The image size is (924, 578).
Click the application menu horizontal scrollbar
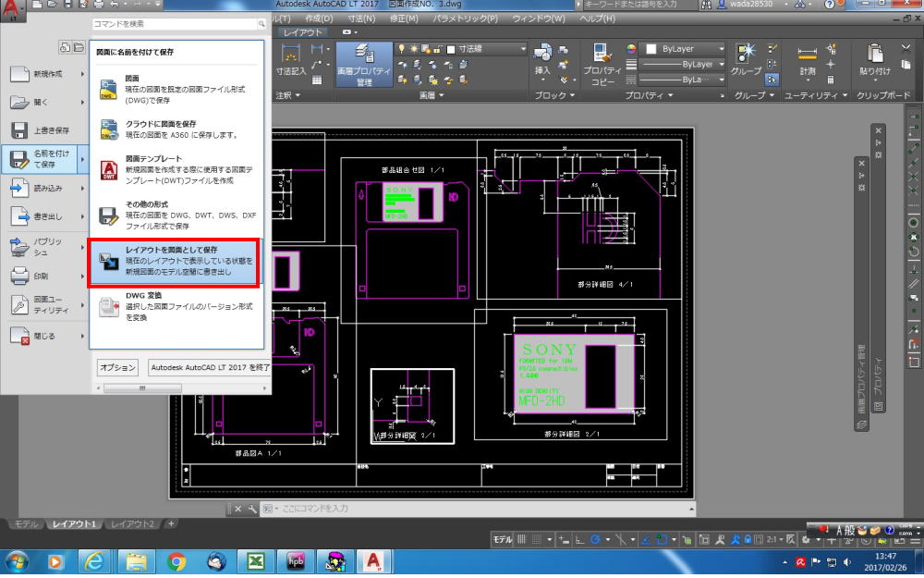tap(182, 388)
